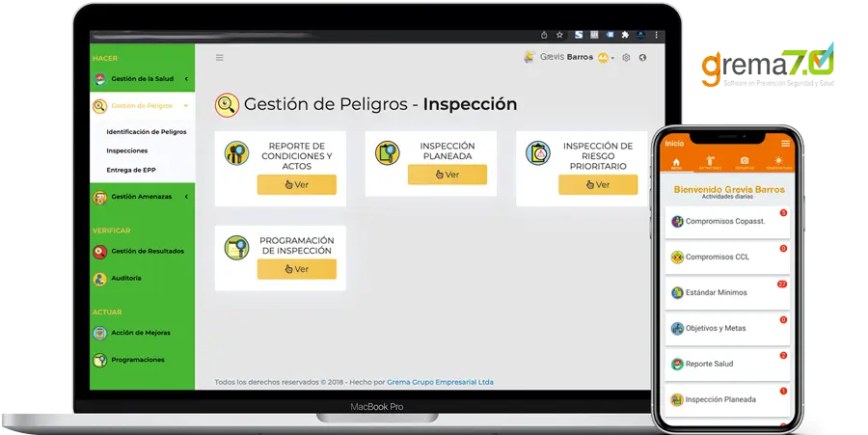Click the Auditoría sidebar icon

point(99,279)
